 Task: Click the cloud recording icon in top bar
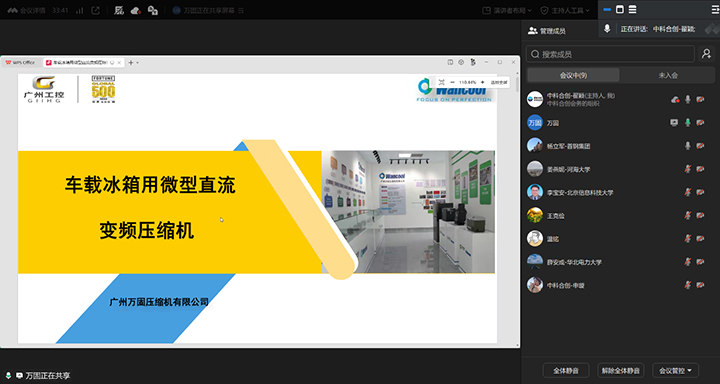tap(136, 11)
